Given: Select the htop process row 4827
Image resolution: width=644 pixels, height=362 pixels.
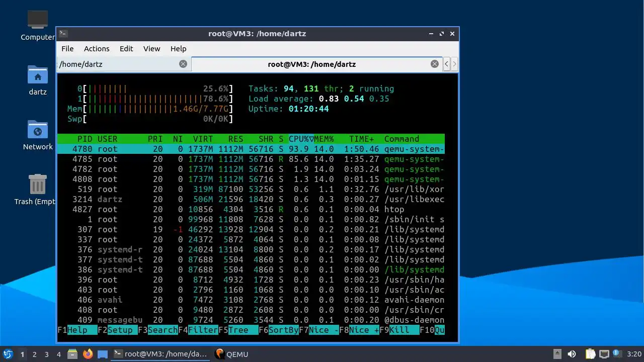Looking at the screenshot, I should point(251,210).
